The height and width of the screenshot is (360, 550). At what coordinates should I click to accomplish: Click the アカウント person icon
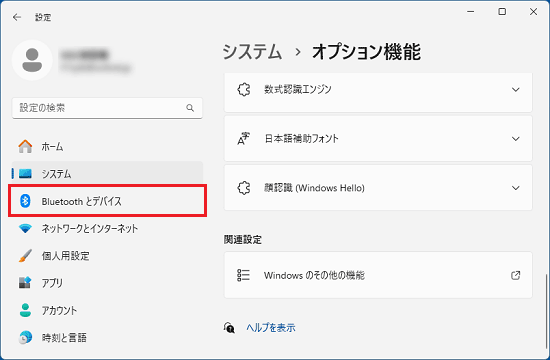point(25,310)
